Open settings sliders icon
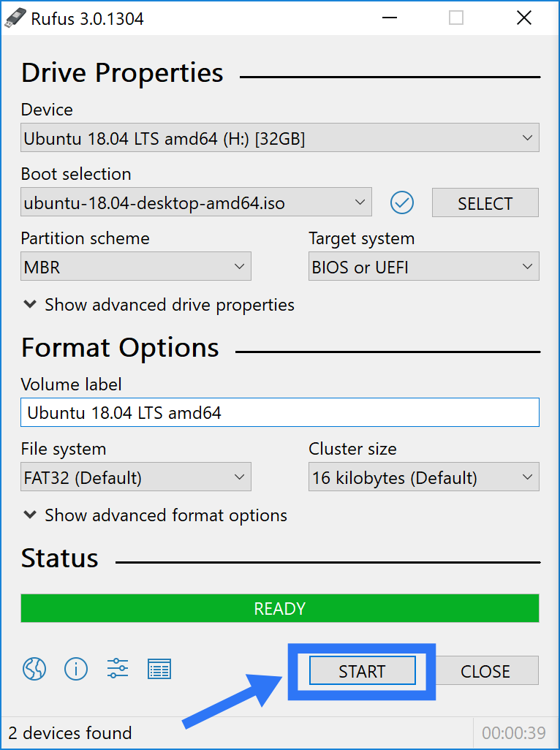This screenshot has width=560, height=750. tap(118, 668)
